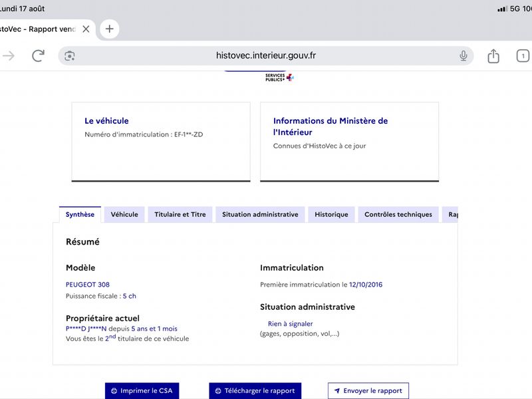Select the 12/10/2016 registration date

(366, 285)
